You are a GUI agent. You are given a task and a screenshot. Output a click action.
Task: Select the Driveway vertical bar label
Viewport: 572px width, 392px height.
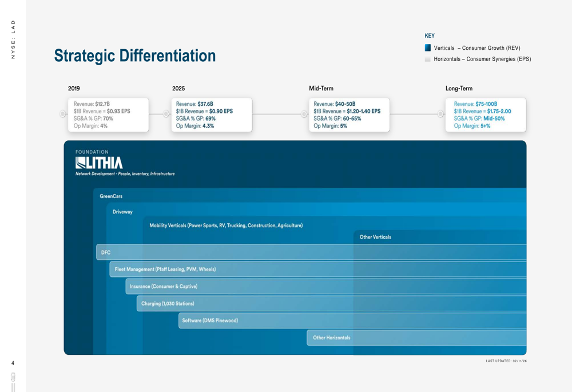coord(122,212)
